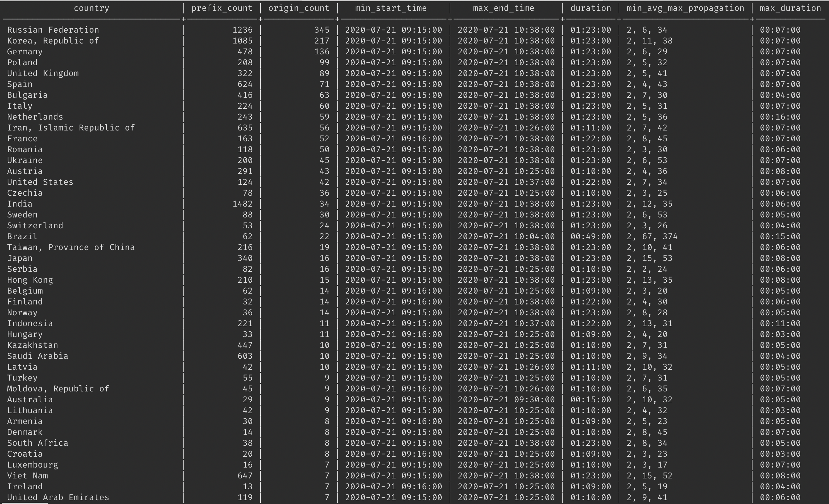Click max_duration 00:11:00 for Indonesia

(780, 323)
